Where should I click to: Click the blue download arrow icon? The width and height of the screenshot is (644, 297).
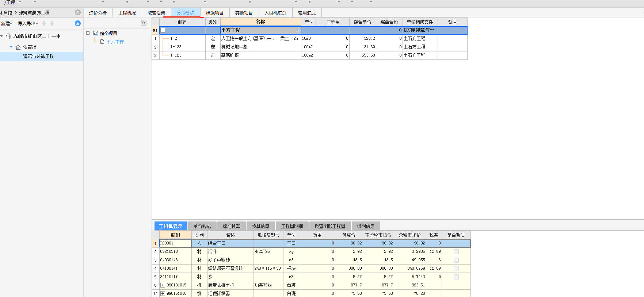[x=77, y=23]
